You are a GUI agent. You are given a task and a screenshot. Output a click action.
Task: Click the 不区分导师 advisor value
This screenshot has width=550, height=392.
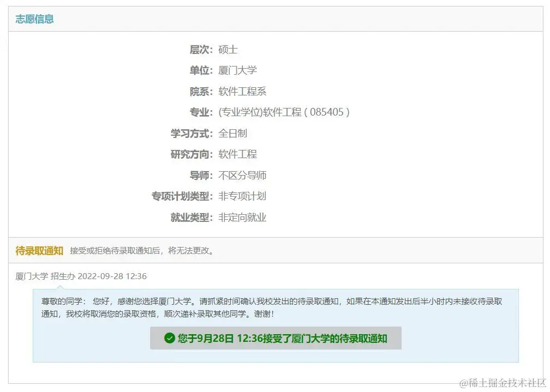pos(242,175)
